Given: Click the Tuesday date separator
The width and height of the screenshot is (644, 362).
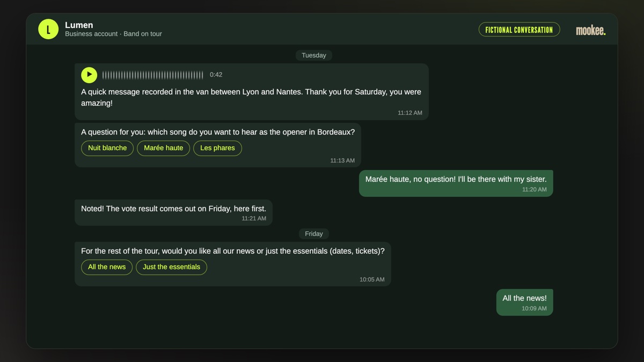Looking at the screenshot, I should [x=314, y=55].
